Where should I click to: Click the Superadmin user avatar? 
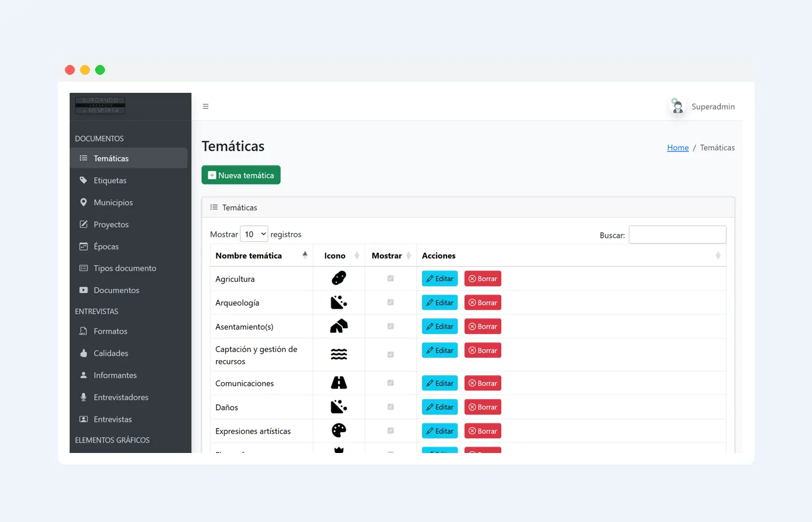pyautogui.click(x=677, y=106)
